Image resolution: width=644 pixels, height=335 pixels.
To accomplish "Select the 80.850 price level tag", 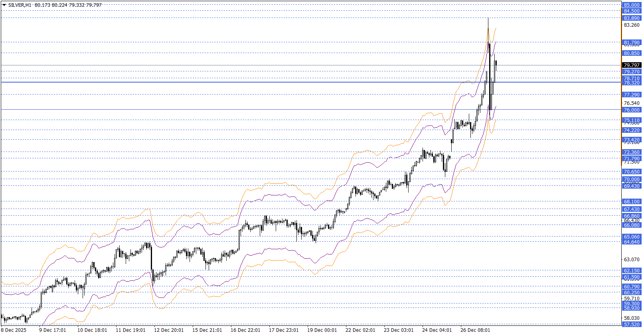I will click(631, 53).
